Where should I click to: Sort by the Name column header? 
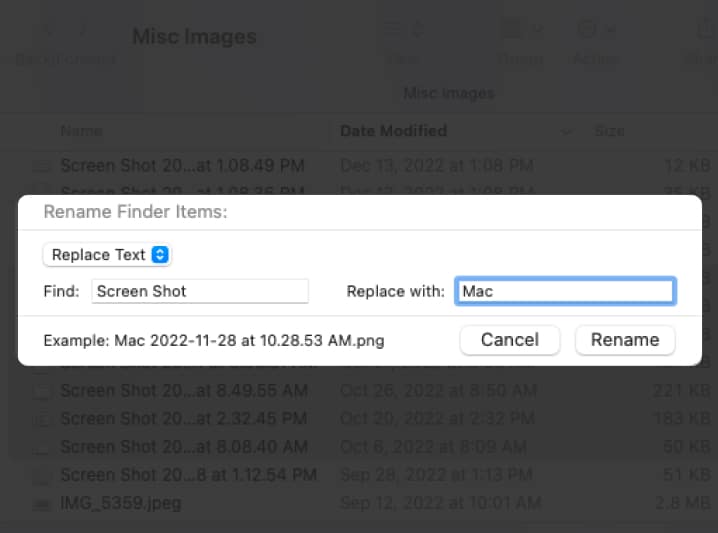(80, 131)
